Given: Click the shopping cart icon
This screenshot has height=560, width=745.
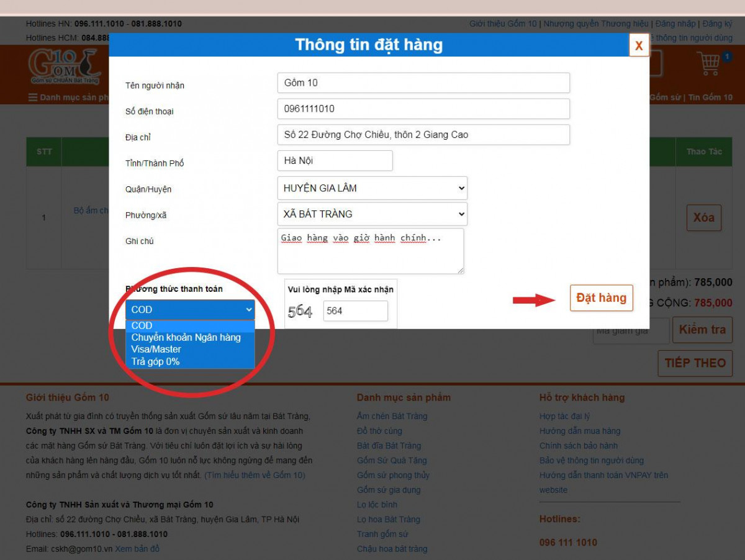Looking at the screenshot, I should click(708, 63).
